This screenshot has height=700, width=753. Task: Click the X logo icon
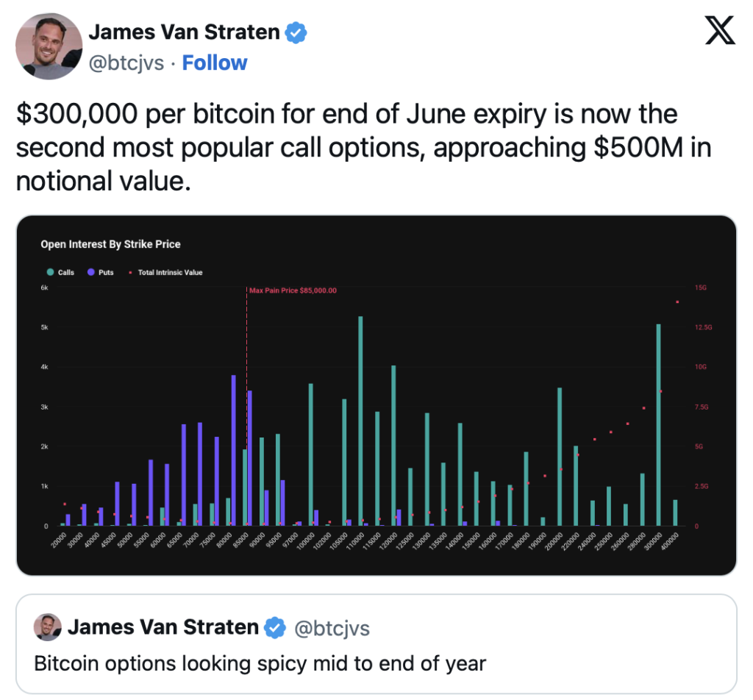[719, 31]
